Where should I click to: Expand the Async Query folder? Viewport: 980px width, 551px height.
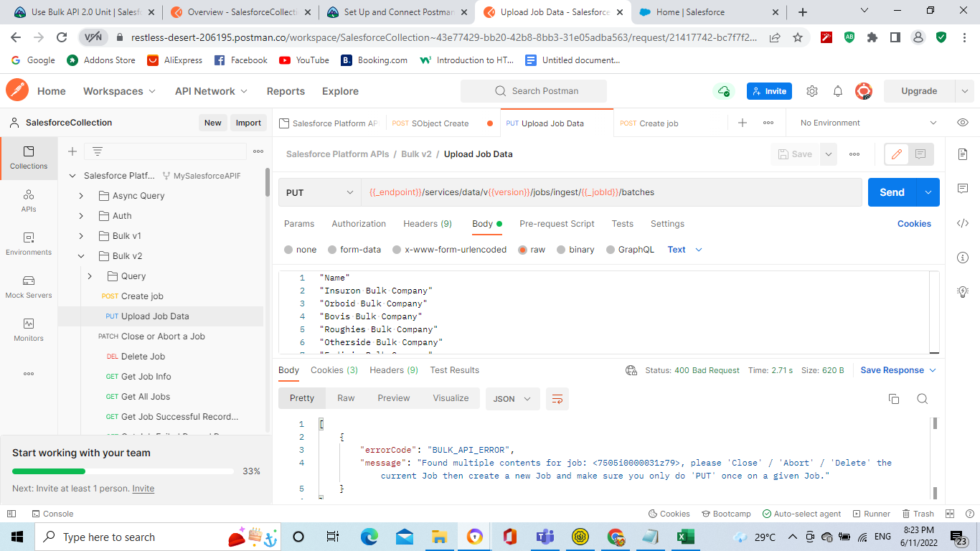click(81, 196)
